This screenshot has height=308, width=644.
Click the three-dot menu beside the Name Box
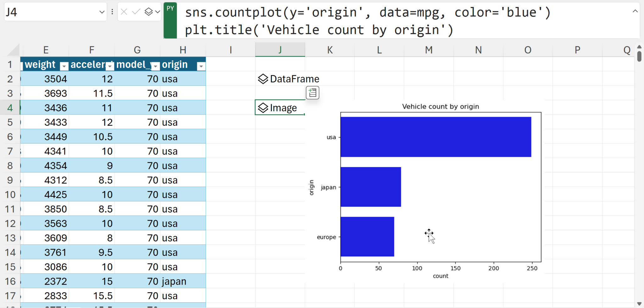pos(112,12)
